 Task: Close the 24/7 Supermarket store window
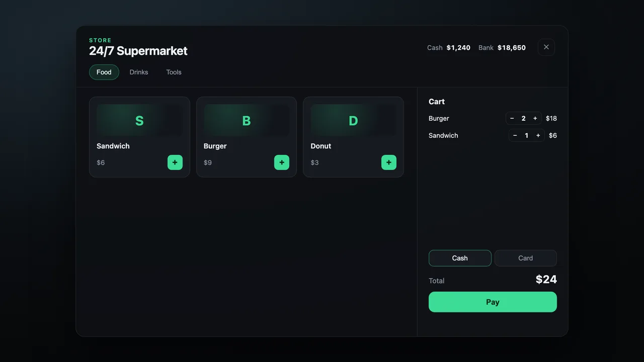[546, 47]
